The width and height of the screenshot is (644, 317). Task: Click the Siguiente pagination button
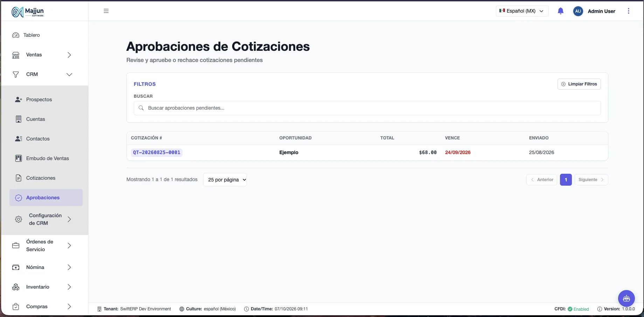pyautogui.click(x=591, y=180)
